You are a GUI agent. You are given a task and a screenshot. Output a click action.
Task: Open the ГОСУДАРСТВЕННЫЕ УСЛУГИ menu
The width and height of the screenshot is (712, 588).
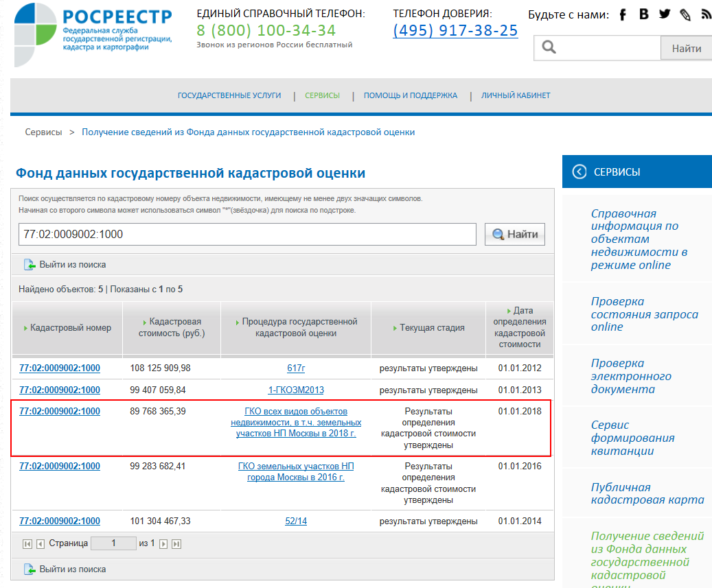click(229, 95)
